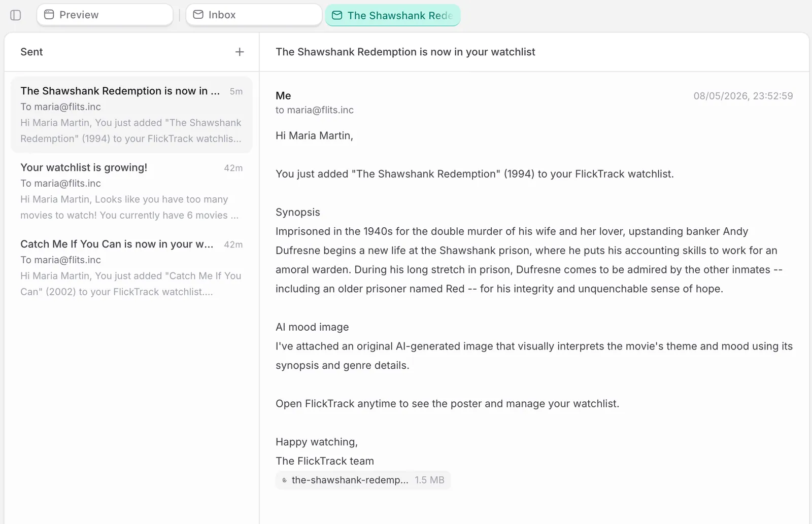Click sender name 'Me'

click(x=283, y=95)
